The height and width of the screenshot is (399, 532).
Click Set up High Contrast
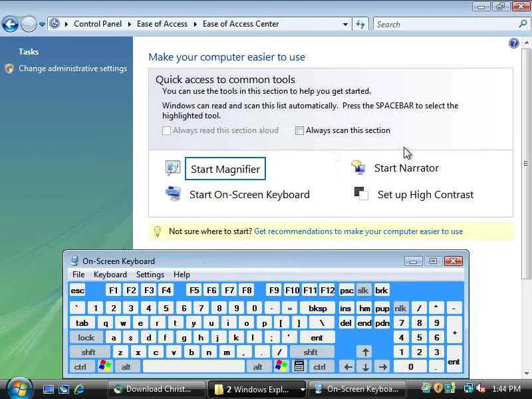[426, 195]
